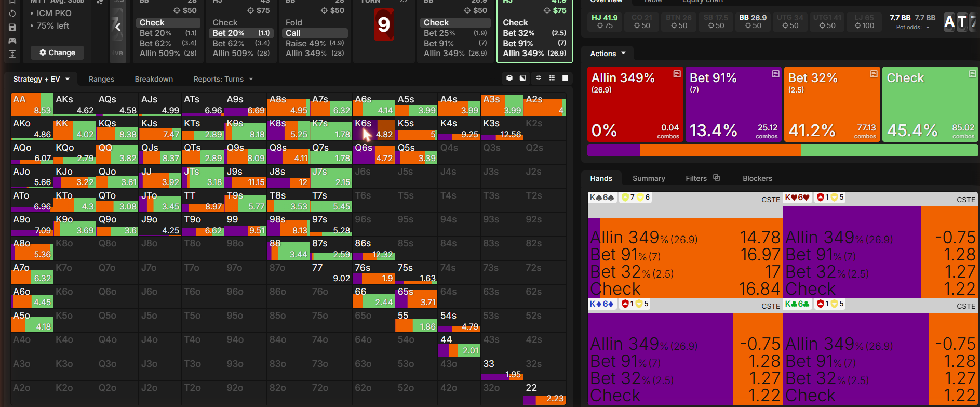
Task: Click the diagonal split square icon
Action: (523, 78)
